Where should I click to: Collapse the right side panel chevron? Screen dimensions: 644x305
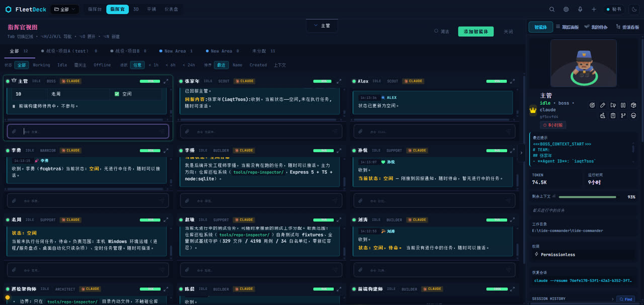(x=521, y=152)
